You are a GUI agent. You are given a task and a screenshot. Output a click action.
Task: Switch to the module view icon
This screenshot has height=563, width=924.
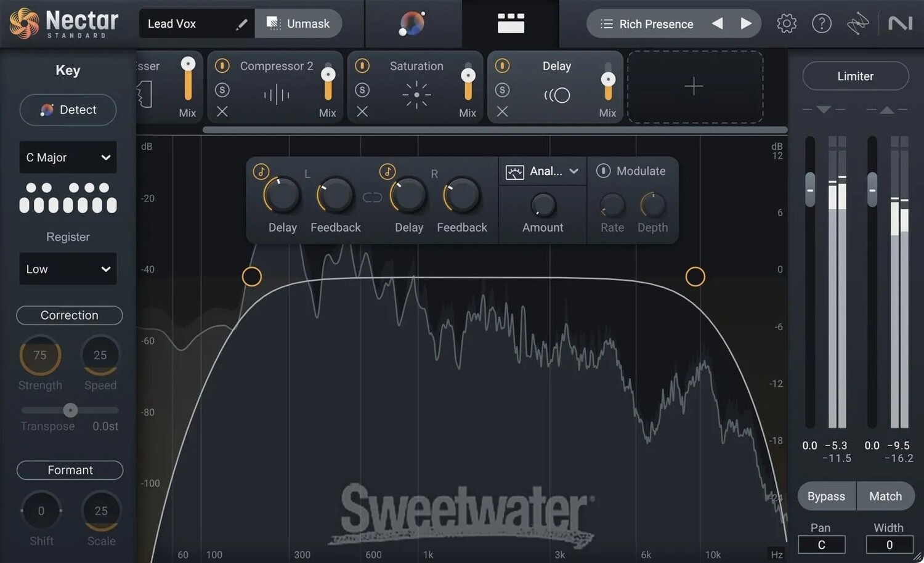click(x=511, y=24)
